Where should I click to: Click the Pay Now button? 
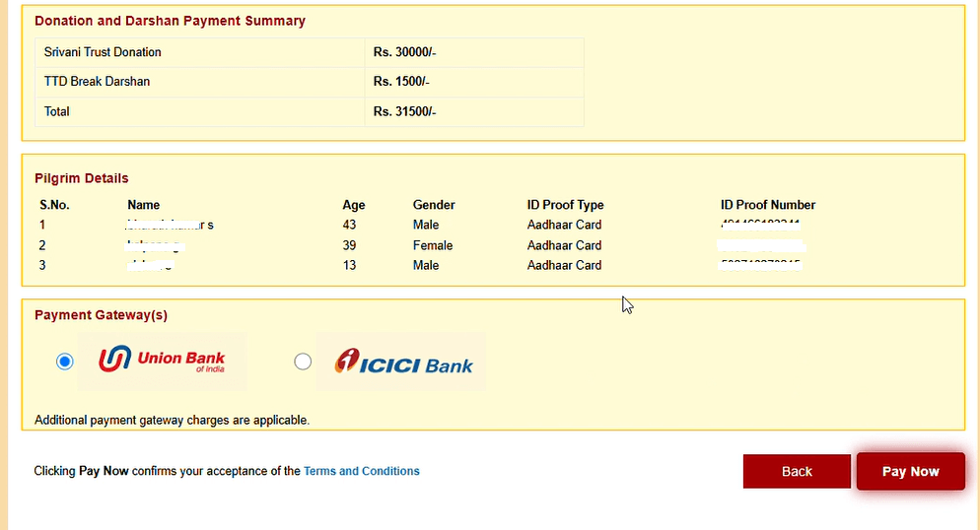(x=911, y=471)
